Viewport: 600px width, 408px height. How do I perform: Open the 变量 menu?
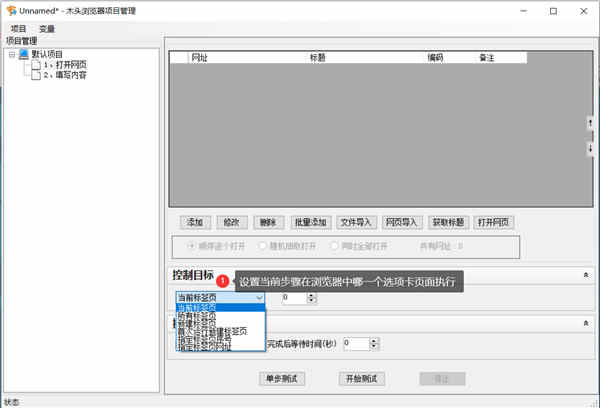(47, 29)
